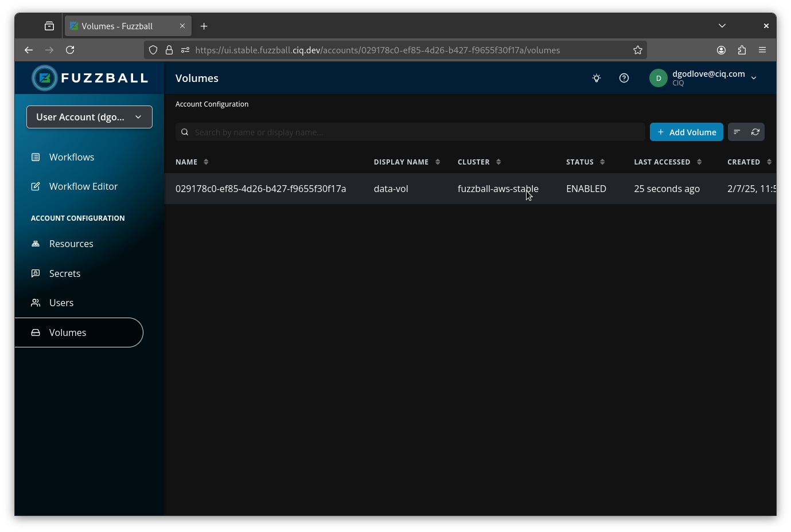Screen dimensions: 791x532
Task: Click the site permissions icon in address bar
Action: pyautogui.click(x=185, y=50)
